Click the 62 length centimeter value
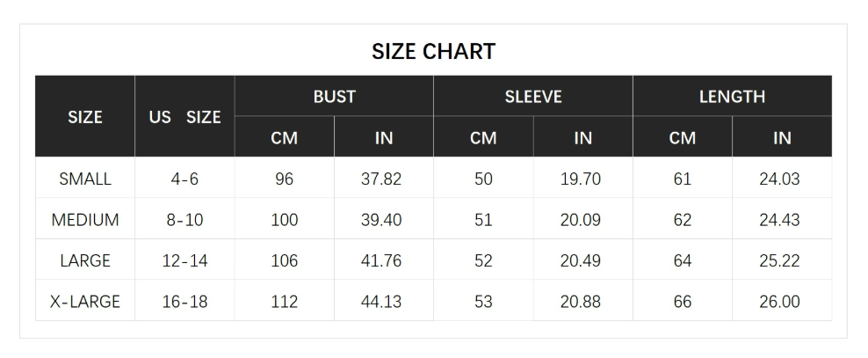The height and width of the screenshot is (358, 868). (682, 220)
